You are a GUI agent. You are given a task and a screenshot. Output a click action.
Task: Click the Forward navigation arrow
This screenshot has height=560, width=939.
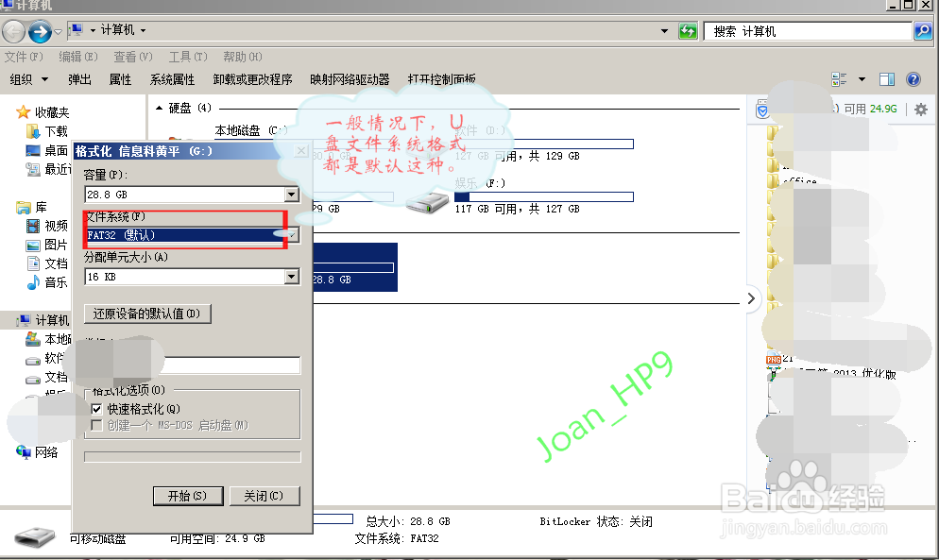point(40,31)
